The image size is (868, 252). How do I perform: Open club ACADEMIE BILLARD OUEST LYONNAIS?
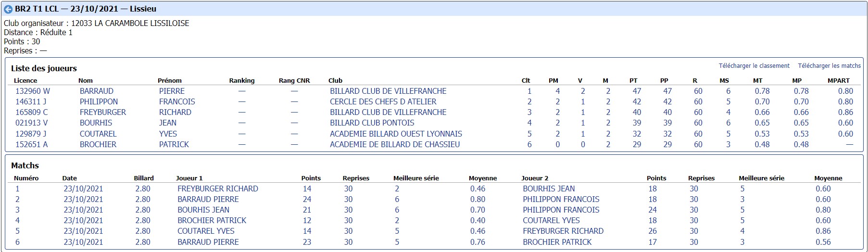pyautogui.click(x=396, y=134)
